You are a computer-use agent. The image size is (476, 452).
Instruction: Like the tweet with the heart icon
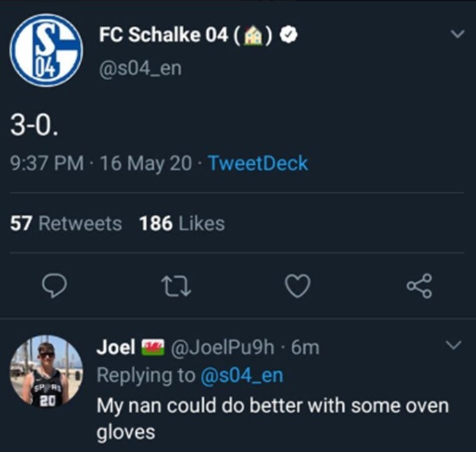[297, 286]
